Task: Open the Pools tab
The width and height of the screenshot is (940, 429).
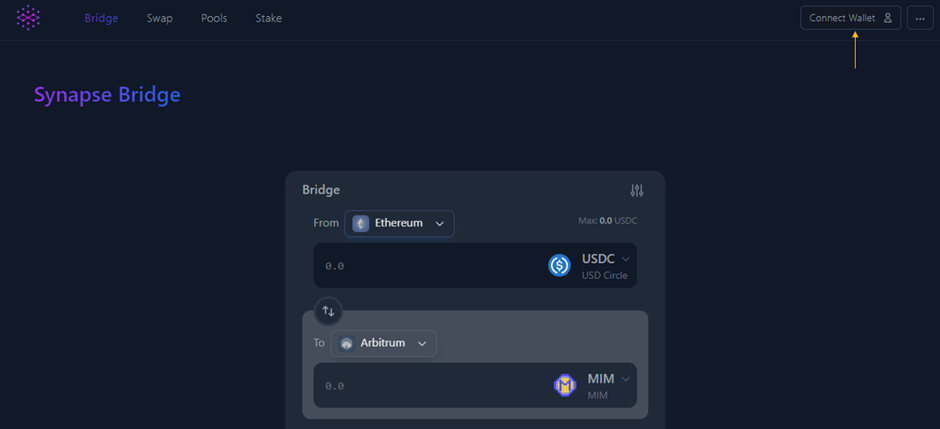Action: [x=214, y=18]
